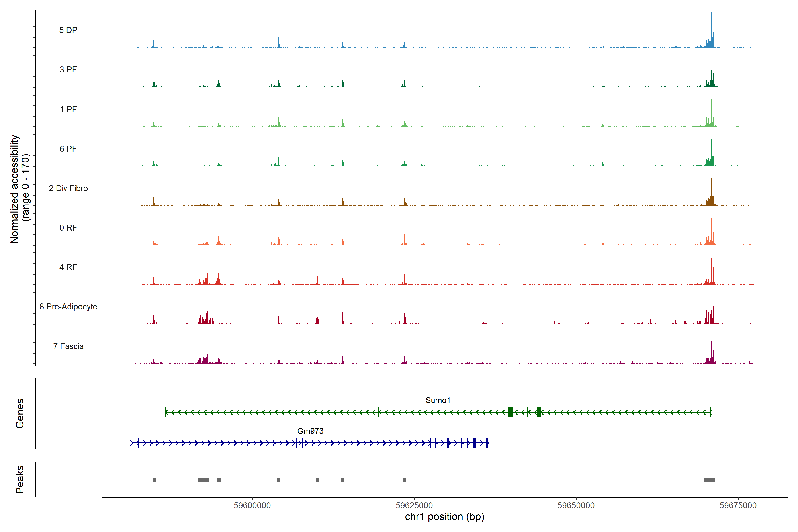
Task: Click the 8 Pre-Adipocyte track label
Action: click(68, 307)
